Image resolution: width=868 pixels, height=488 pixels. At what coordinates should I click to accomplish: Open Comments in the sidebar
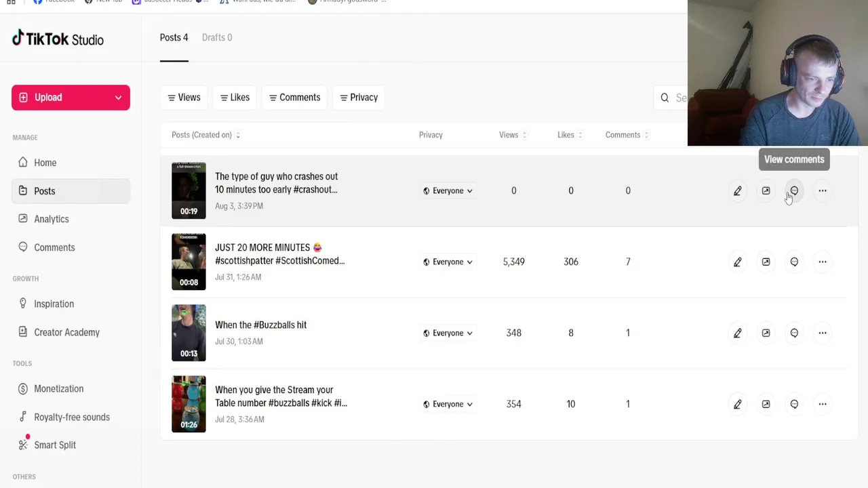click(71, 247)
